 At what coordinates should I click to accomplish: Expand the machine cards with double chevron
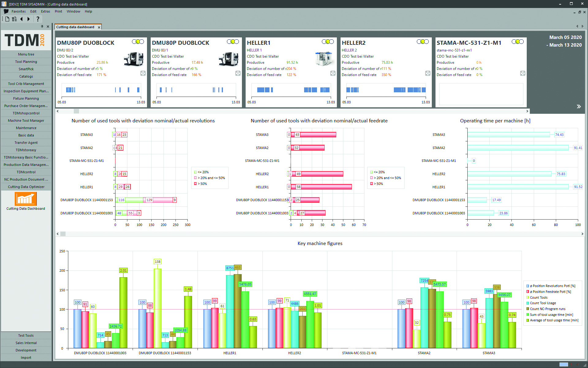coord(579,107)
